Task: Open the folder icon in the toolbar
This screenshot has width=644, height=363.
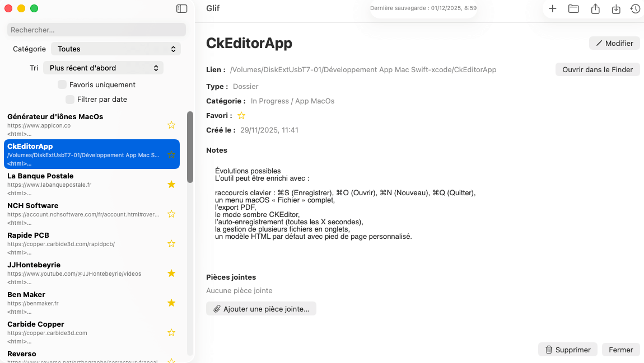Action: click(573, 8)
